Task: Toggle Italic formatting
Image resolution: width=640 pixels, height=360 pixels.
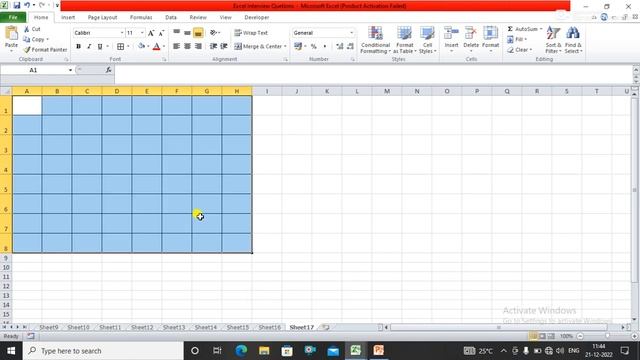Action: (x=89, y=47)
